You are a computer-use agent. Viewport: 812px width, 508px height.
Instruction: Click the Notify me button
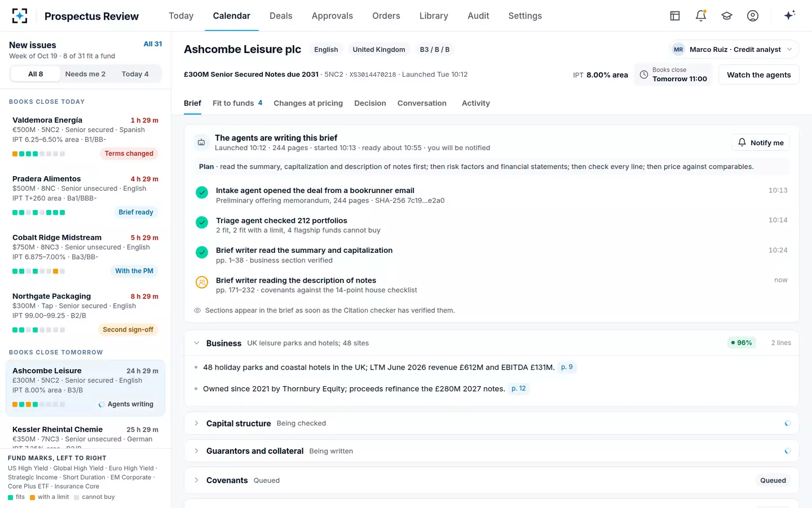coord(761,143)
